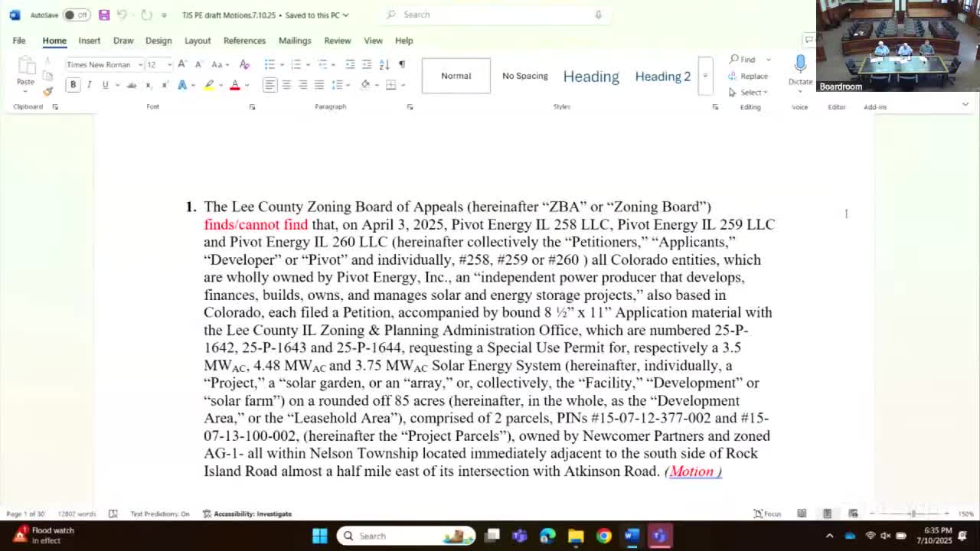Toggle underline on selected text

[x=103, y=84]
